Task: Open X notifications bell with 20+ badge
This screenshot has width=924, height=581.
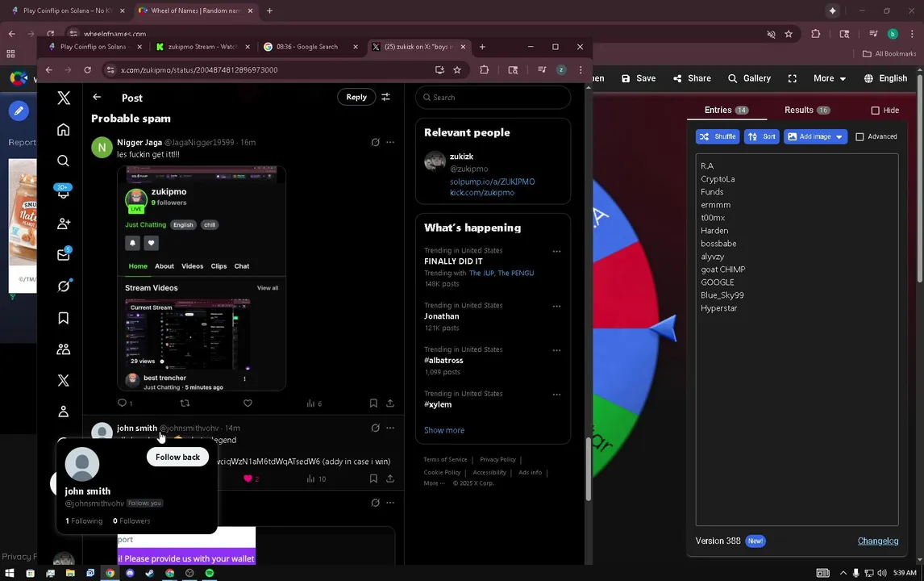Action: (63, 192)
